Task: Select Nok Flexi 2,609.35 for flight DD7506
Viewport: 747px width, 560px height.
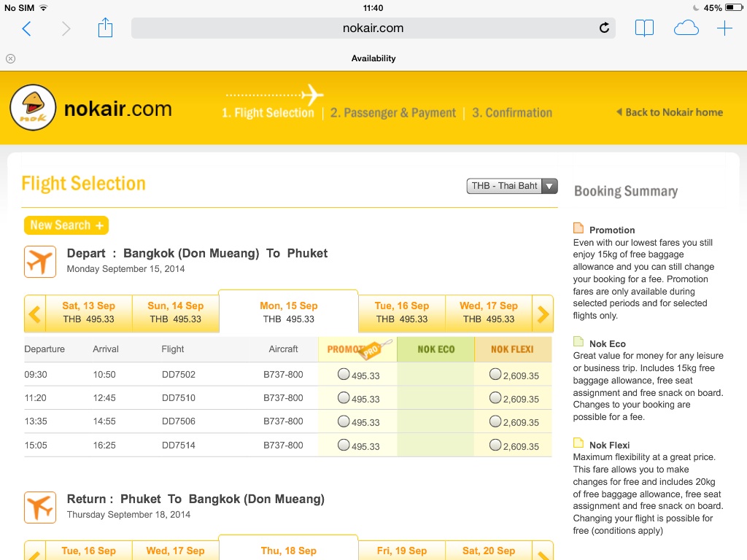Action: (x=495, y=421)
